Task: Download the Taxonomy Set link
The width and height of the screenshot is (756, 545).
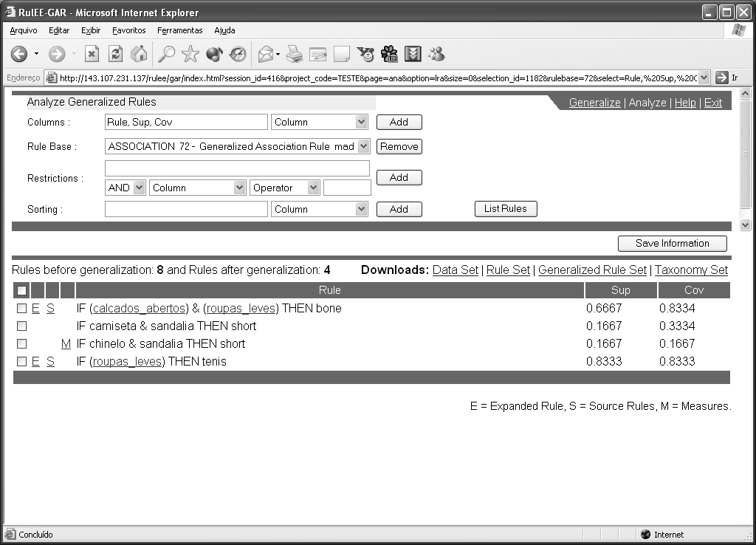Action: tap(691, 270)
